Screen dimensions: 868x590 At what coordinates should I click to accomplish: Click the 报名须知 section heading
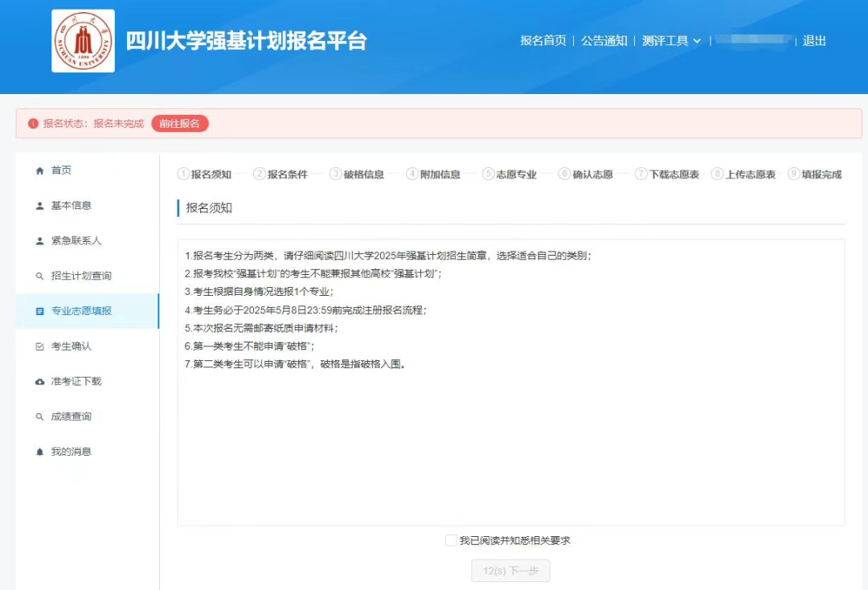209,208
